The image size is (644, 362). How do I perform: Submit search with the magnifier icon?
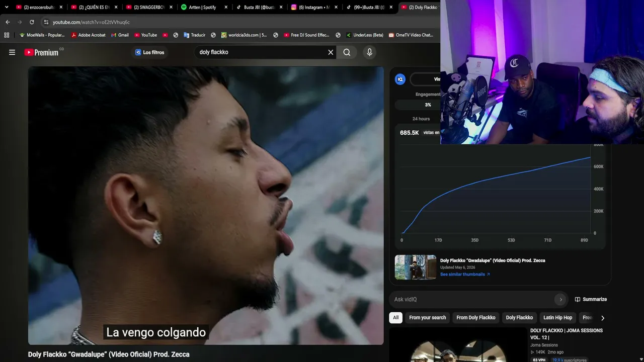click(347, 52)
